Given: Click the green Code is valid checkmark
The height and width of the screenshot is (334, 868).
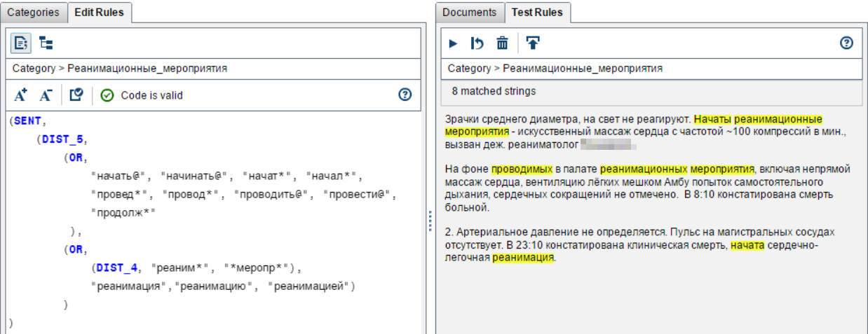Looking at the screenshot, I should 107,95.
